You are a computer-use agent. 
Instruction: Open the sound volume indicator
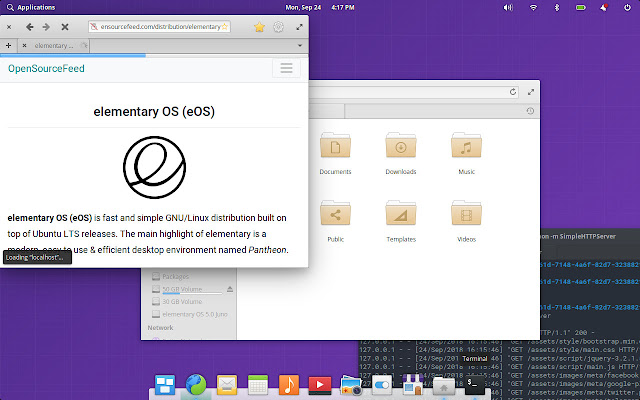click(x=508, y=7)
